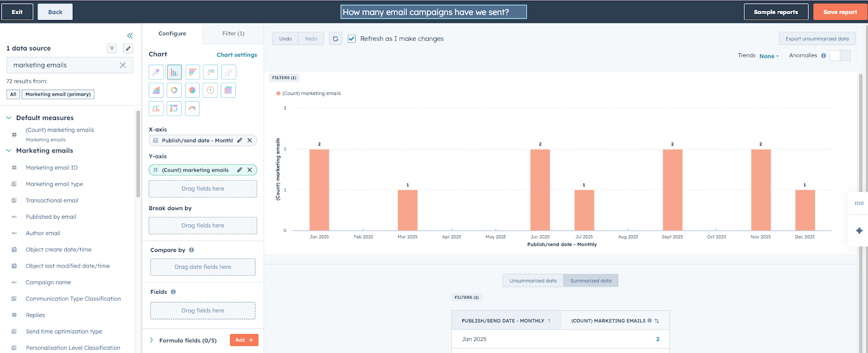Open the Filter (1) tab
The image size is (868, 353).
(233, 34)
